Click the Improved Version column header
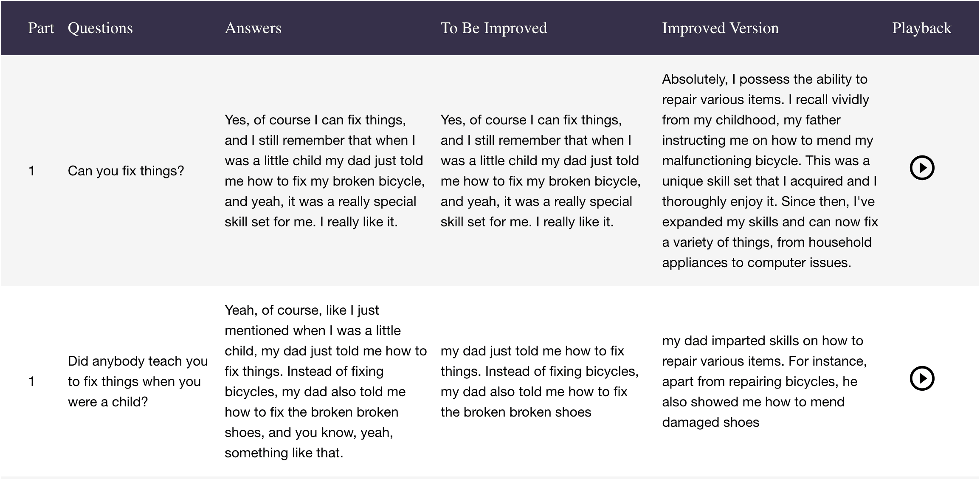Viewport: 980px width, 479px height. [720, 28]
